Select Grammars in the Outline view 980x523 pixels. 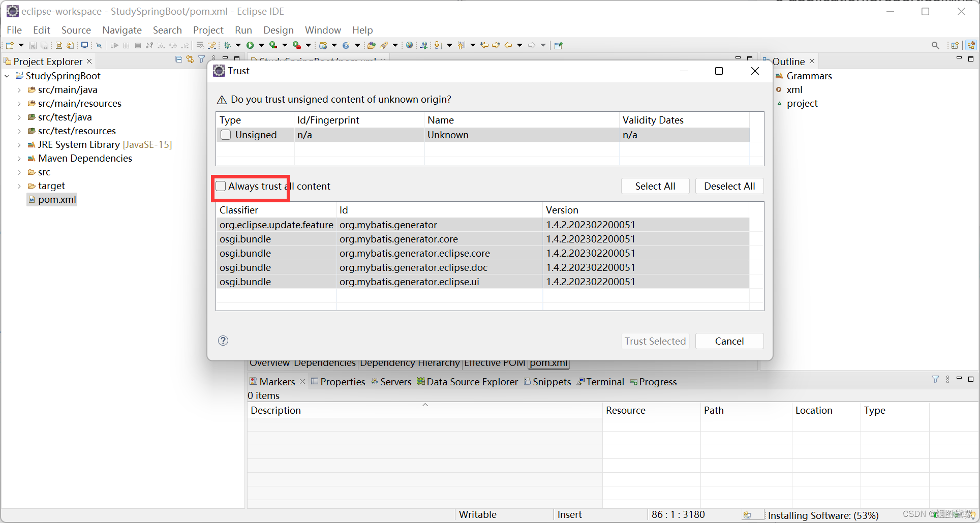point(809,76)
